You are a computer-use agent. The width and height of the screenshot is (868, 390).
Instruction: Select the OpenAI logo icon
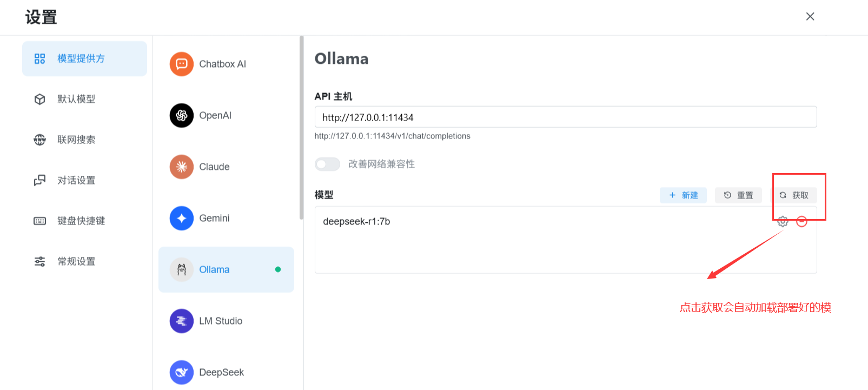(182, 115)
